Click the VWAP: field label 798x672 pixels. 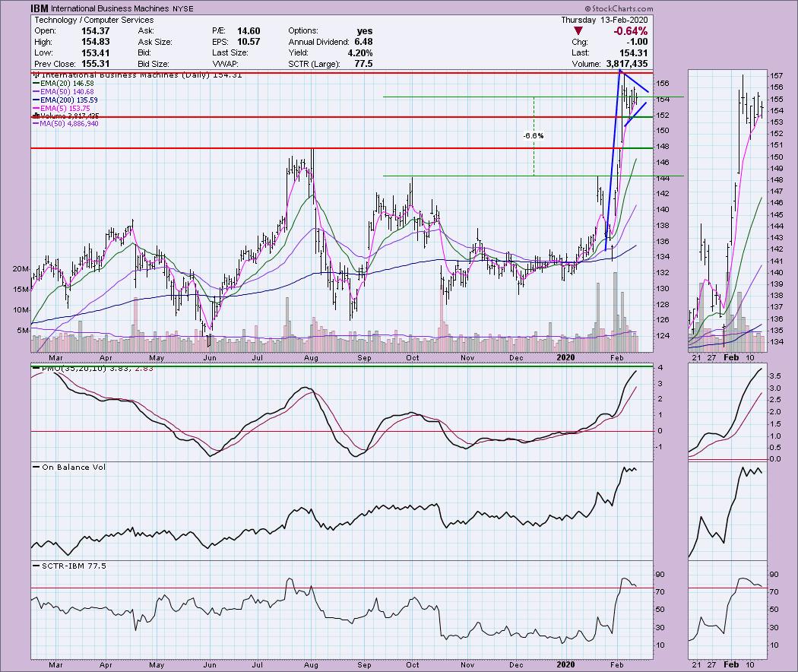click(226, 64)
